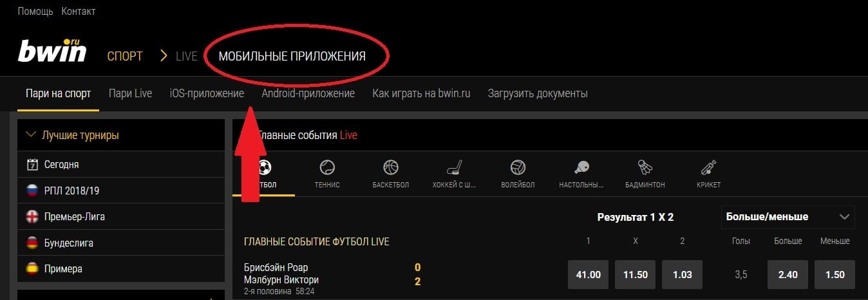Select the over 3,5 goals odds 2.40
The width and height of the screenshot is (868, 300).
[x=788, y=275]
